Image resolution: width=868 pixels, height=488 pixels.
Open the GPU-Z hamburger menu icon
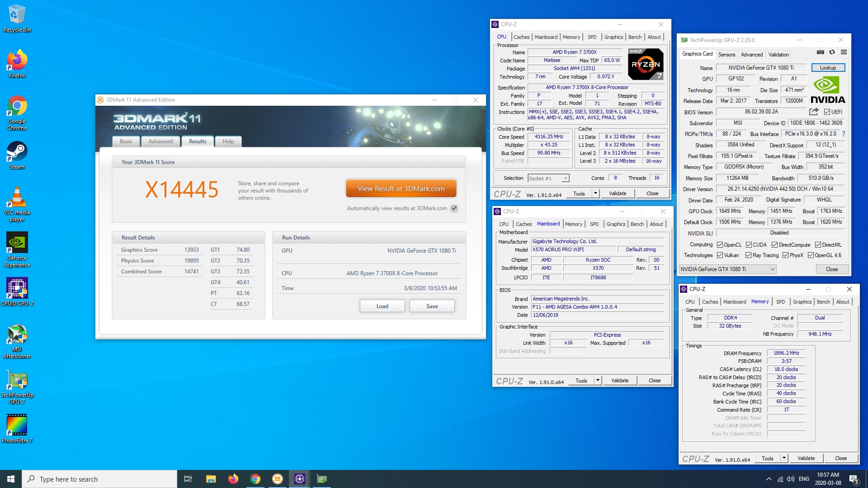click(x=844, y=52)
